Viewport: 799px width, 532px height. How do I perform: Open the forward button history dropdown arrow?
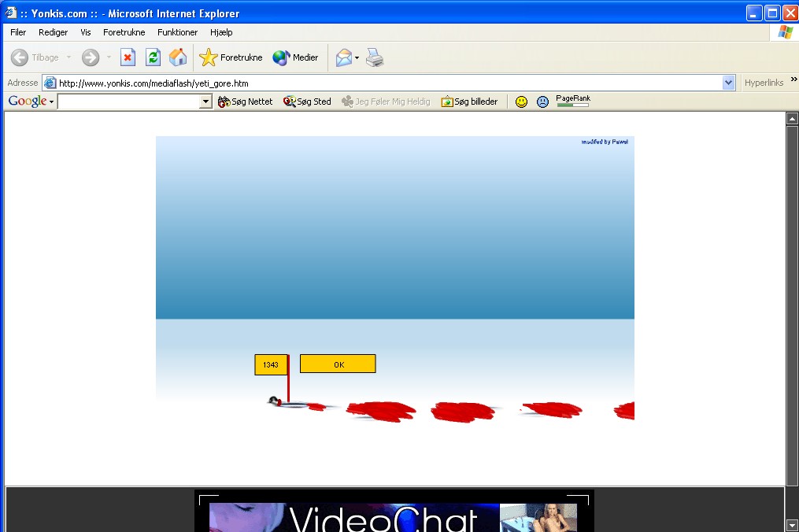click(x=109, y=57)
